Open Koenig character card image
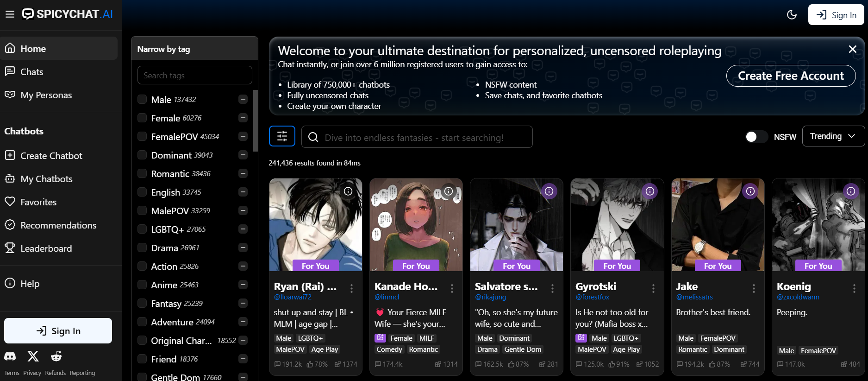 (x=818, y=224)
